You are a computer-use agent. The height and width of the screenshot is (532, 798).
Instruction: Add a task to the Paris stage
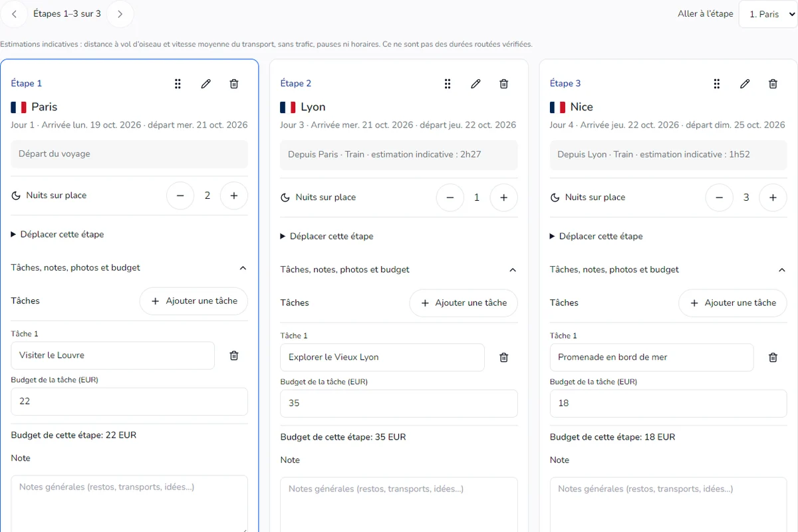(x=194, y=301)
